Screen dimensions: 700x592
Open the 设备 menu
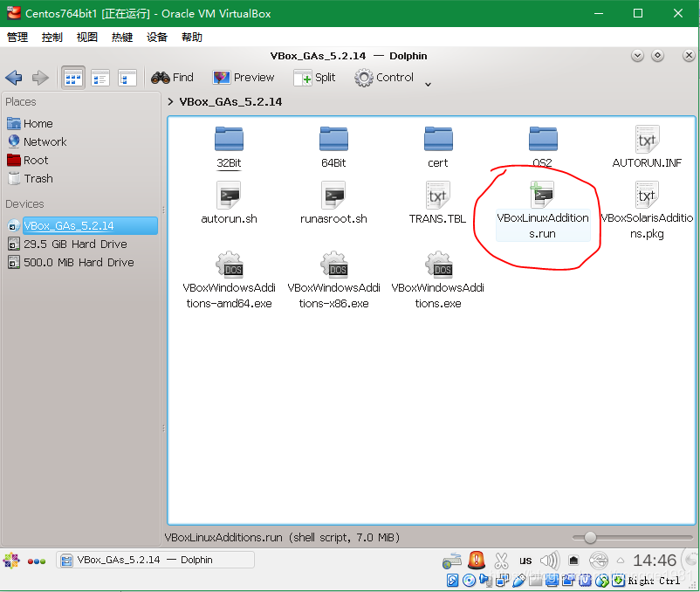[157, 37]
